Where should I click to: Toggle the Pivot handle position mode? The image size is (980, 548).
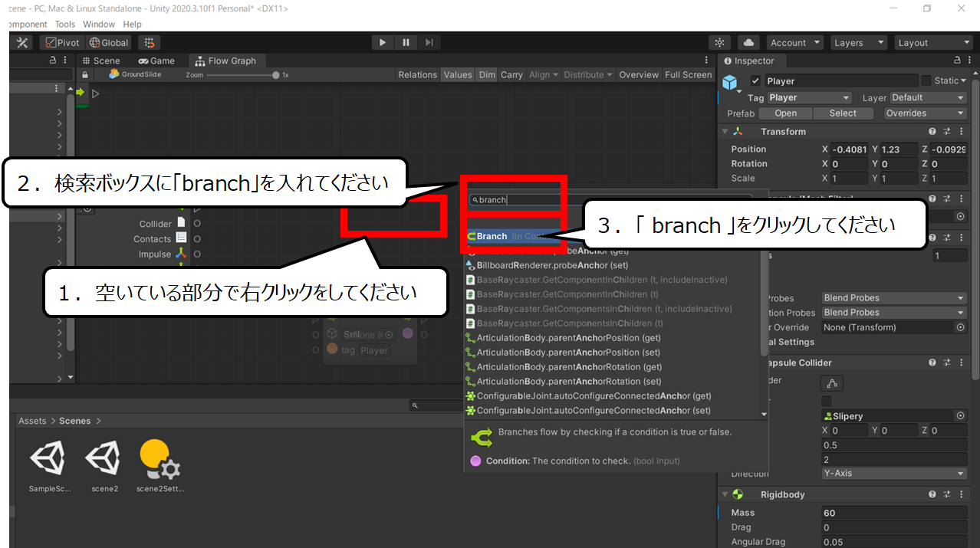tap(62, 43)
